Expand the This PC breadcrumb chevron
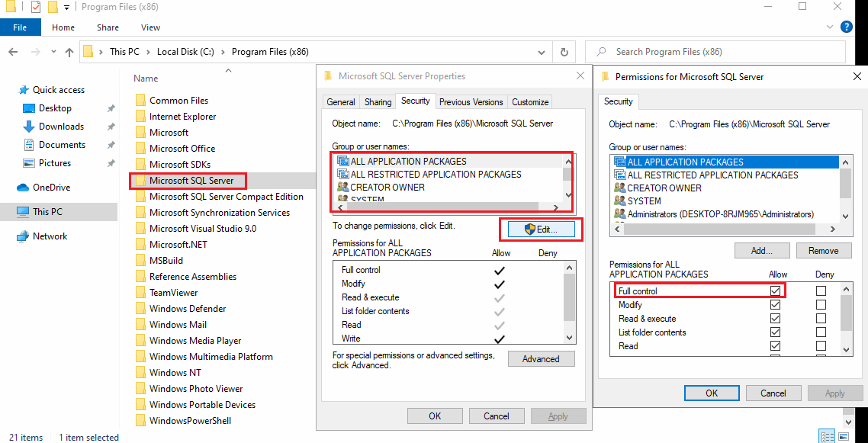The width and height of the screenshot is (868, 443). pos(148,52)
